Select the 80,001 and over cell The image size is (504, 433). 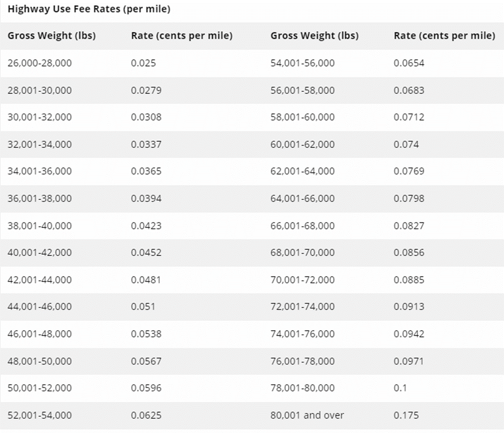(307, 415)
